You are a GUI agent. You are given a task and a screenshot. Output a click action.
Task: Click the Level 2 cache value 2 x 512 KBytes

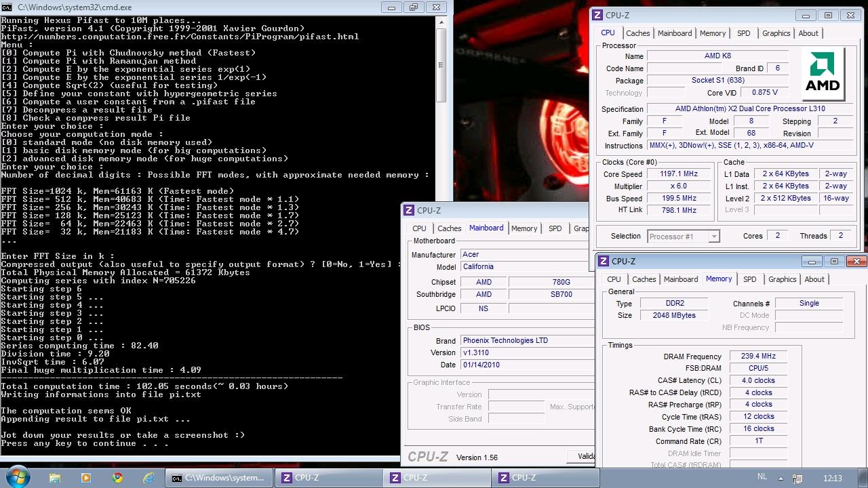click(786, 199)
